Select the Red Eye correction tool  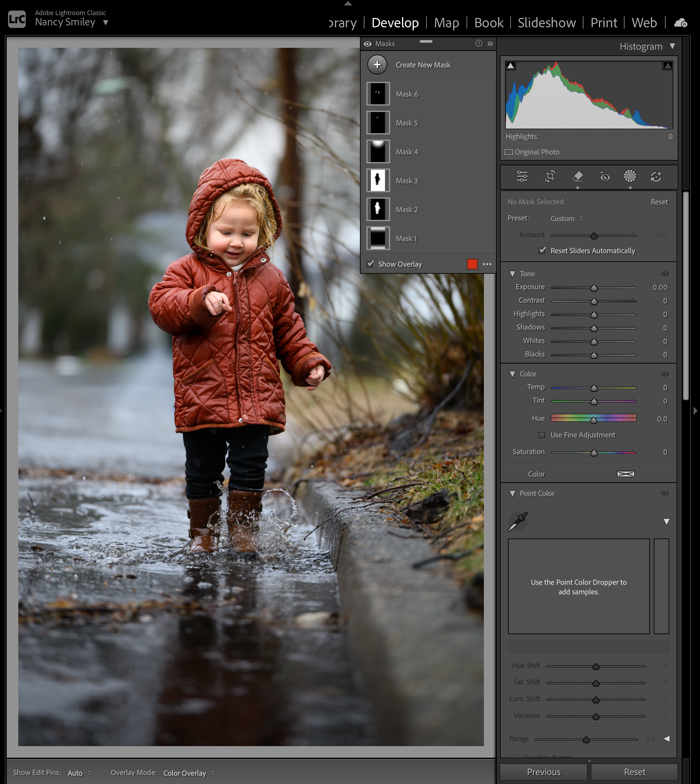(605, 177)
